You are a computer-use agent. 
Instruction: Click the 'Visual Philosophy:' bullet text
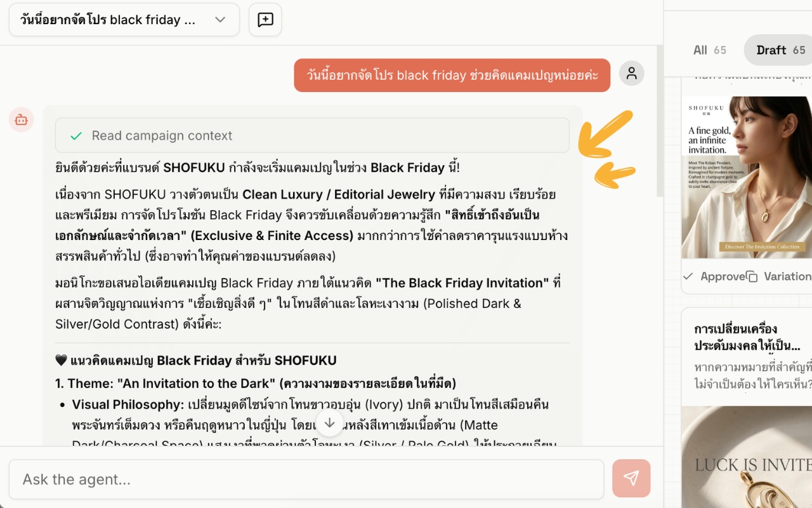point(128,404)
